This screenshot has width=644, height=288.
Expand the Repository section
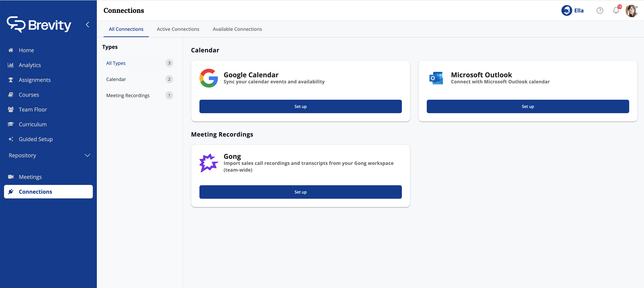[87, 155]
